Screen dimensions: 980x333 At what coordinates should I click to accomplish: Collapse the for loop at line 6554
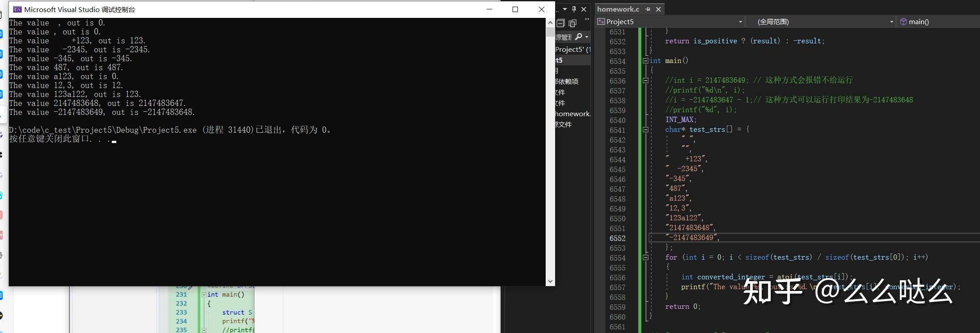[645, 257]
